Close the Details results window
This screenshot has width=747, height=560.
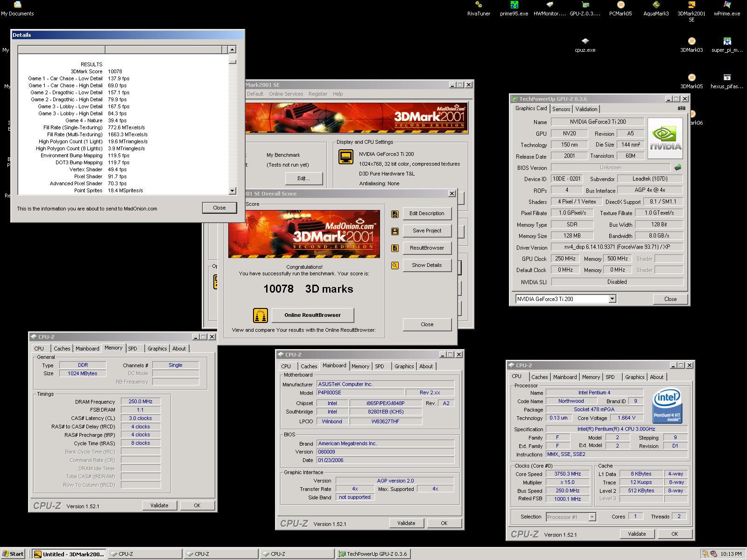click(x=219, y=208)
